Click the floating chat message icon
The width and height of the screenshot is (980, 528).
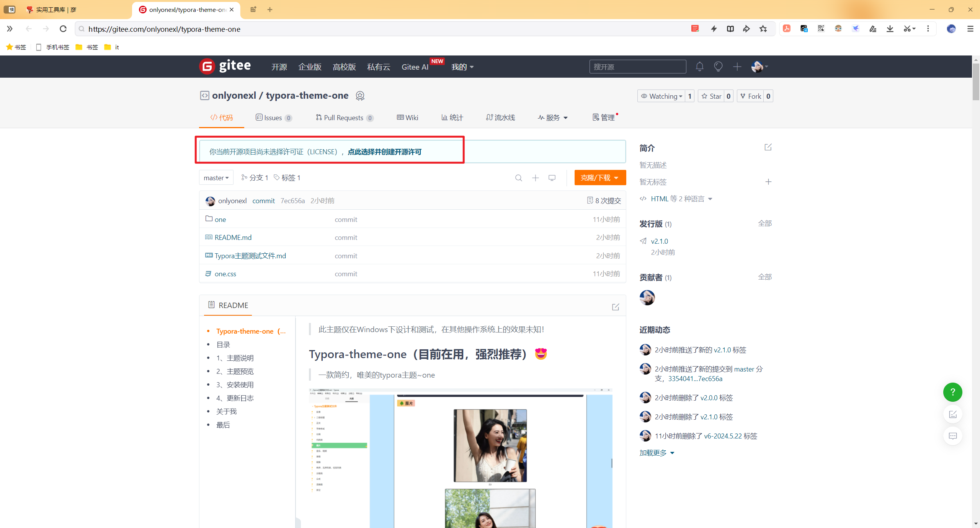tap(952, 436)
